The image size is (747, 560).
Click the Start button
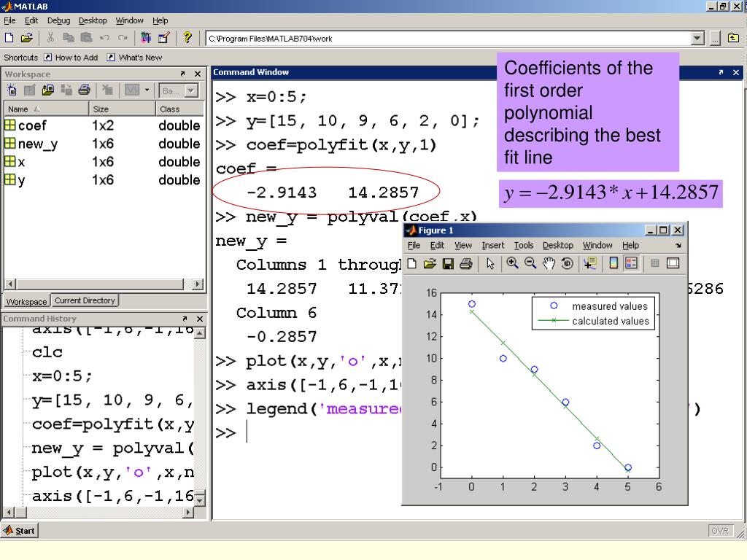(x=20, y=531)
